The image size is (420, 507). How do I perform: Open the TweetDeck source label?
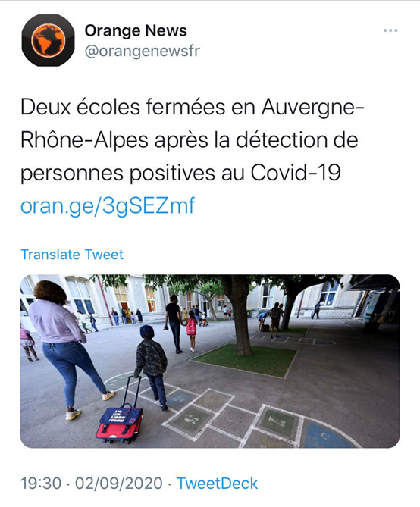(217, 484)
